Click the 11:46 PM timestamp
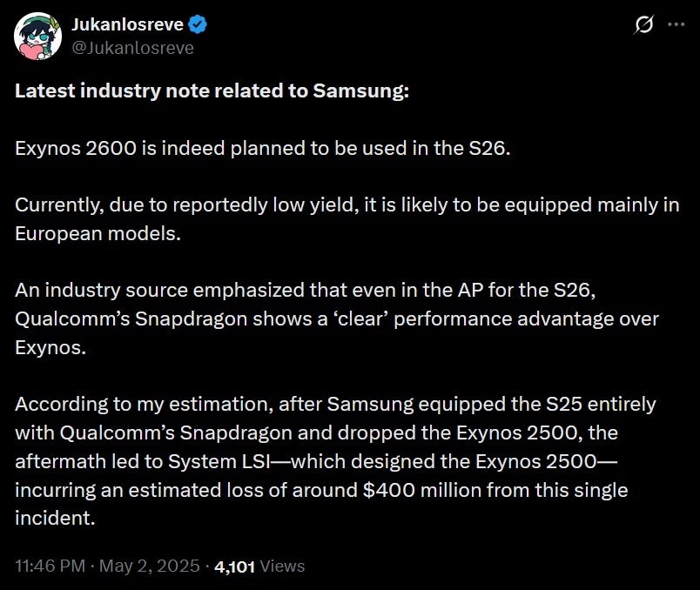700x590 pixels. (x=50, y=566)
